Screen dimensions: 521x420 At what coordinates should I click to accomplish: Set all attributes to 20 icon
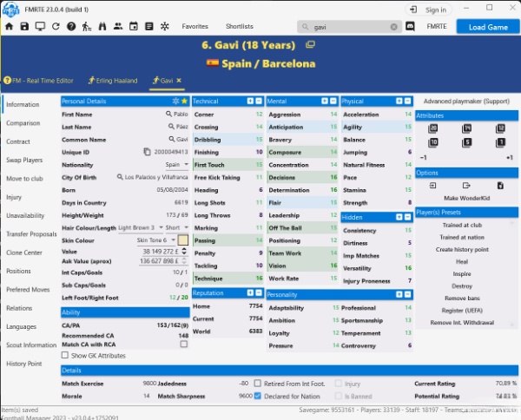click(x=432, y=128)
